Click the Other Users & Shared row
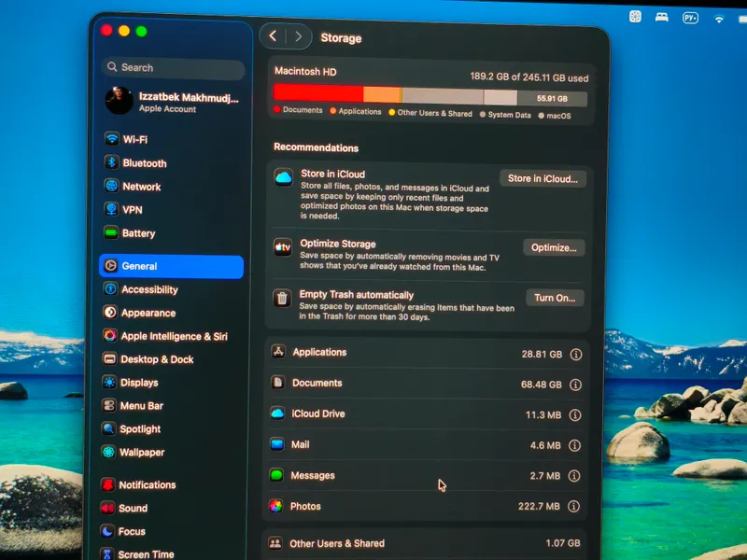Viewport: 747px width, 560px height. point(425,543)
